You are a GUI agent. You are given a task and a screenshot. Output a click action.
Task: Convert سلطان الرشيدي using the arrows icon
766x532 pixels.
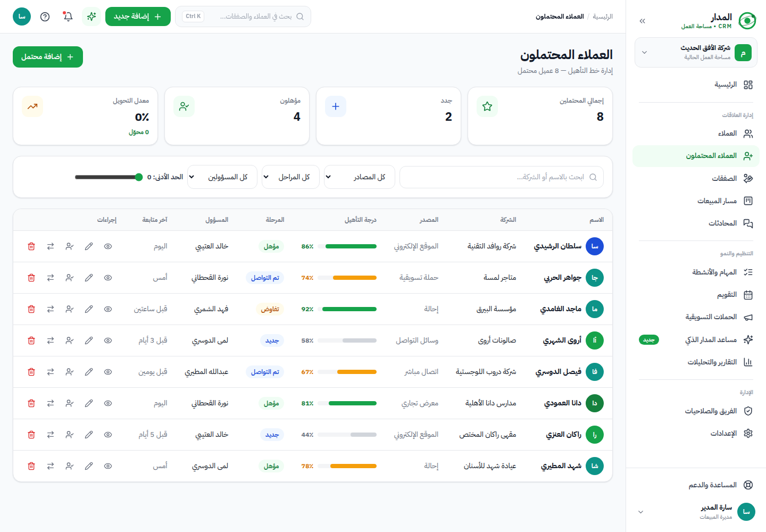[x=51, y=246]
